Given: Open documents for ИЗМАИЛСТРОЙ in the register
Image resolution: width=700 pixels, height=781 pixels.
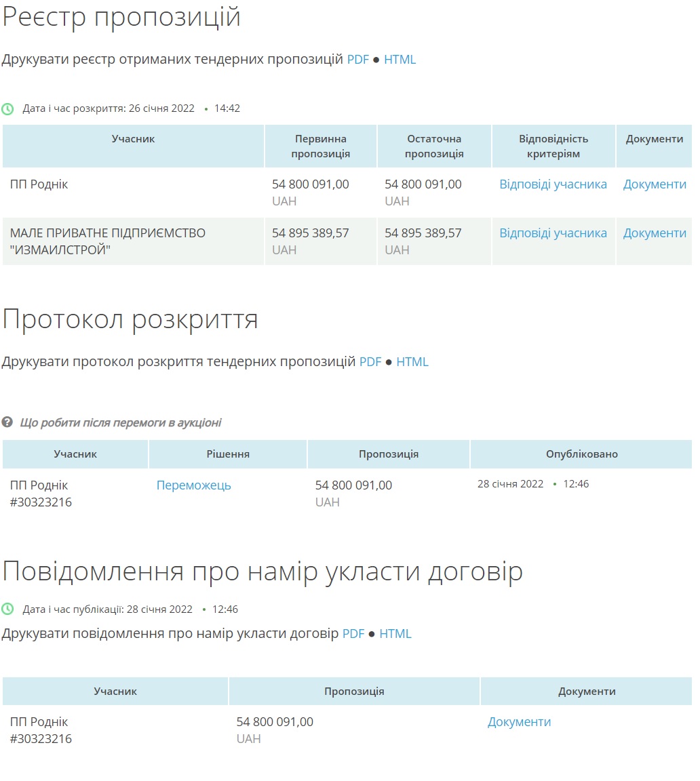Looking at the screenshot, I should (x=655, y=233).
